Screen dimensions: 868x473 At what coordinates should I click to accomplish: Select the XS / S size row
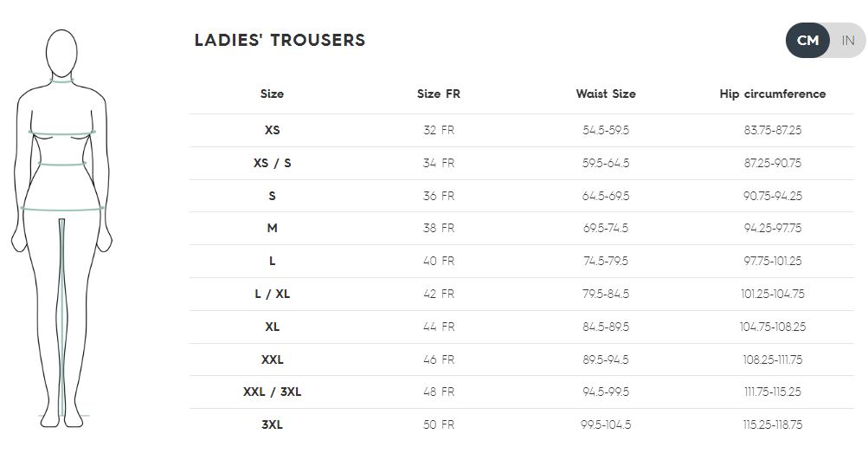522,164
